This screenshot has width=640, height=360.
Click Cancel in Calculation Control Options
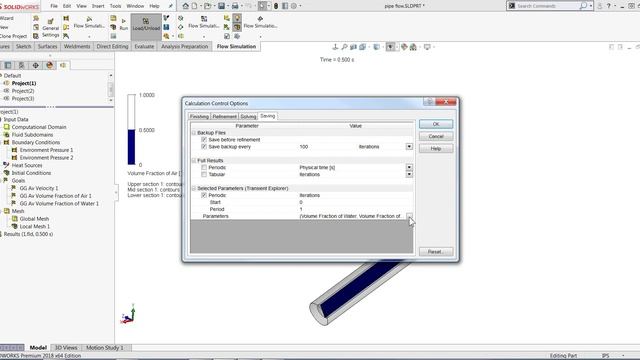click(436, 136)
